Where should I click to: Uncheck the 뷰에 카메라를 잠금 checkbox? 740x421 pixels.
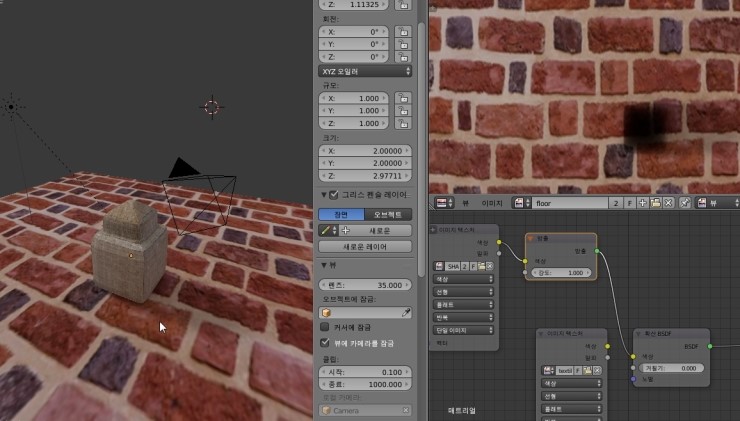[325, 343]
